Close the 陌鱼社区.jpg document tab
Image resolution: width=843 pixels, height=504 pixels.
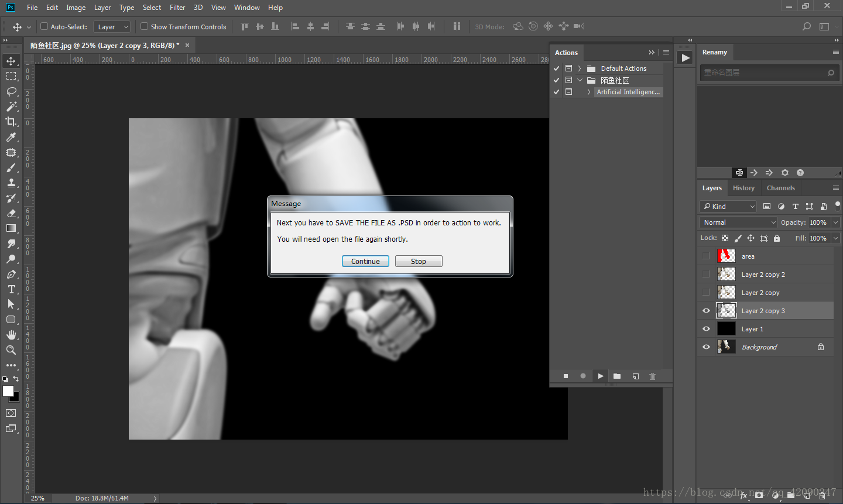tap(187, 45)
